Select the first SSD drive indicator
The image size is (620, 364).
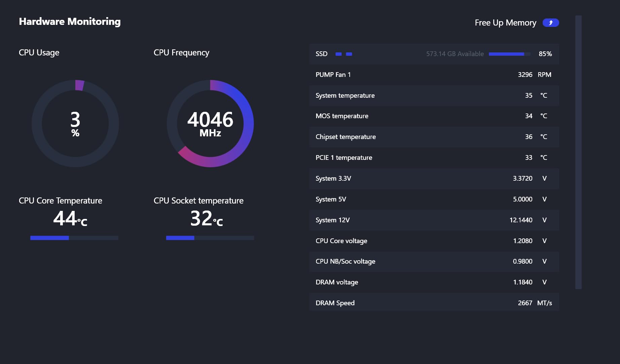(x=339, y=54)
